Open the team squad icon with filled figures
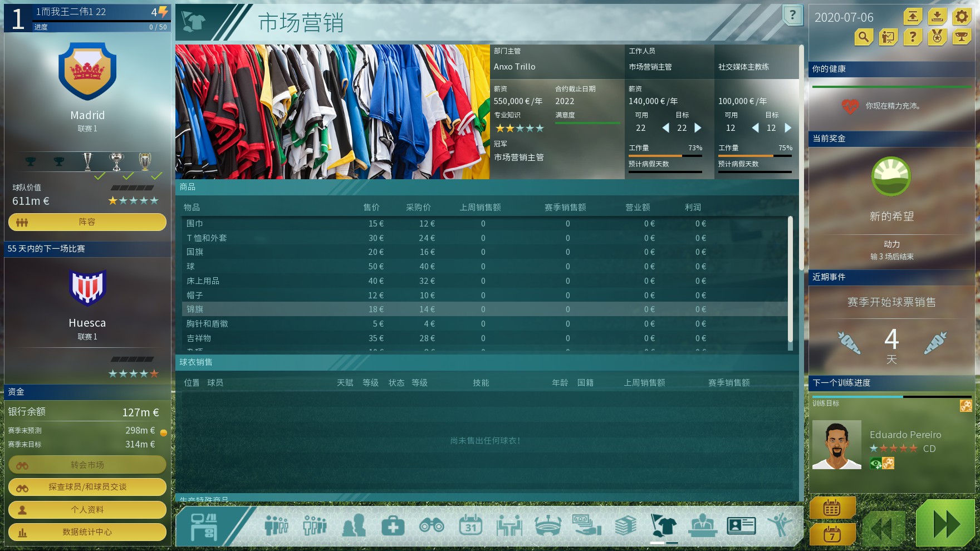 point(276,525)
